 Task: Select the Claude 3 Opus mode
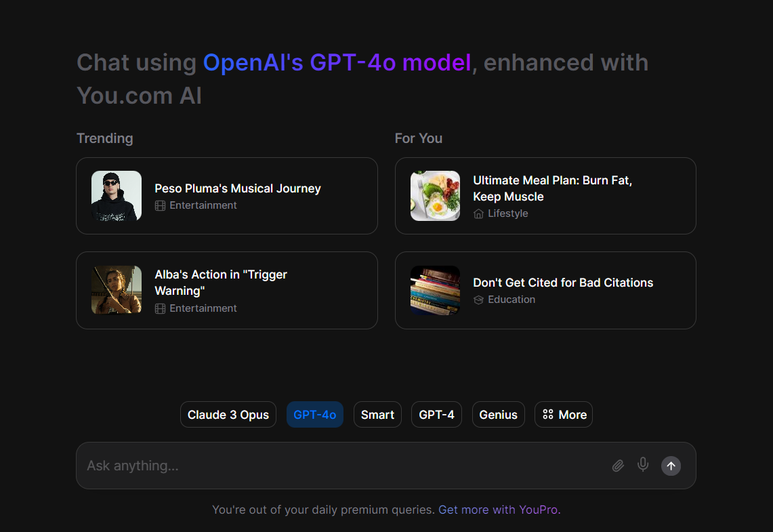228,415
